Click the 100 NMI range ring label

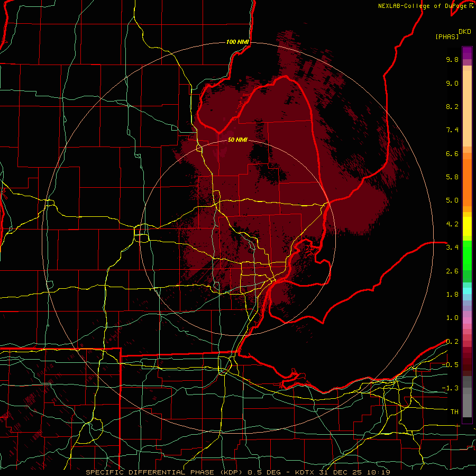pos(237,42)
